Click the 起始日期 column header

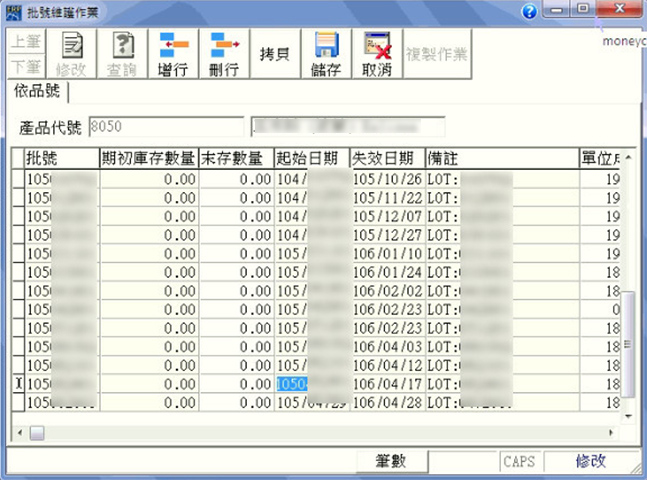pyautogui.click(x=311, y=158)
